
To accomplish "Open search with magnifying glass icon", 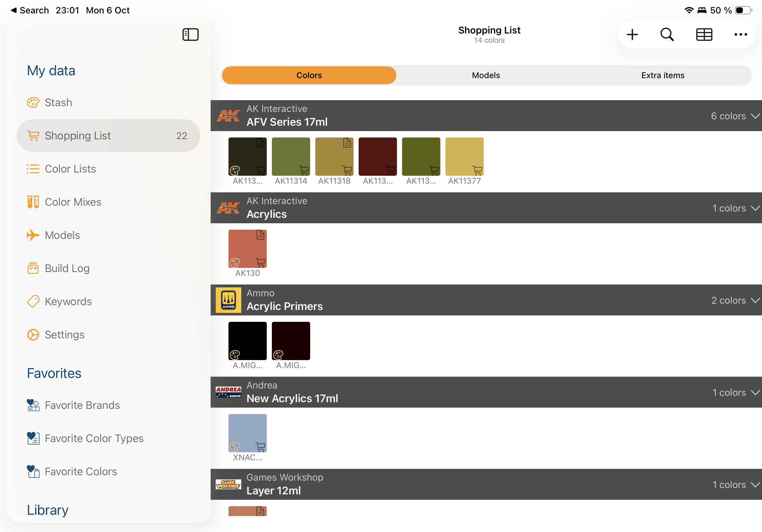I will coord(667,34).
